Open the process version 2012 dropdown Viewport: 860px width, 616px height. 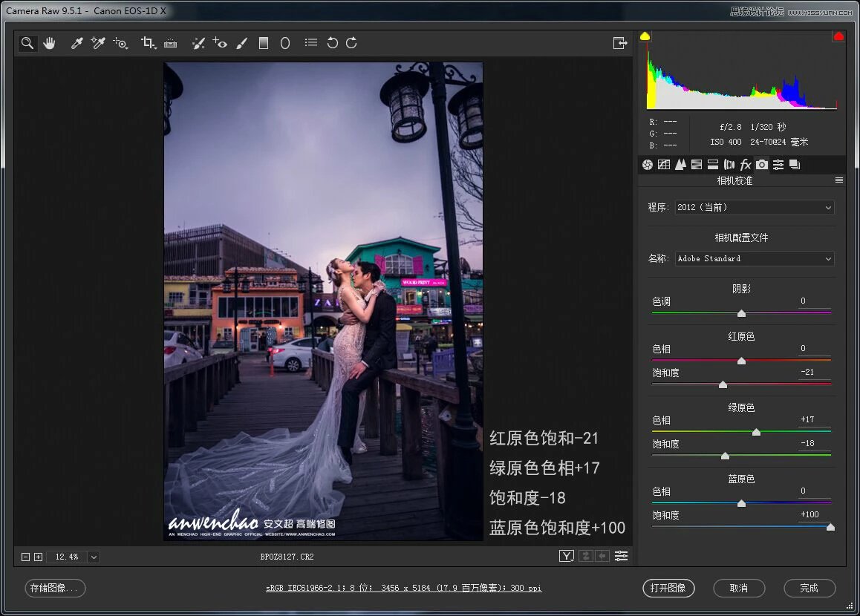click(x=754, y=207)
